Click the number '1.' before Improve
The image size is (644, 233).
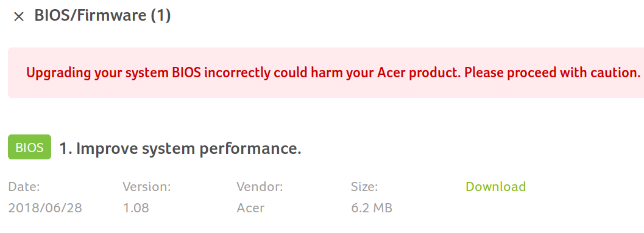(66, 148)
